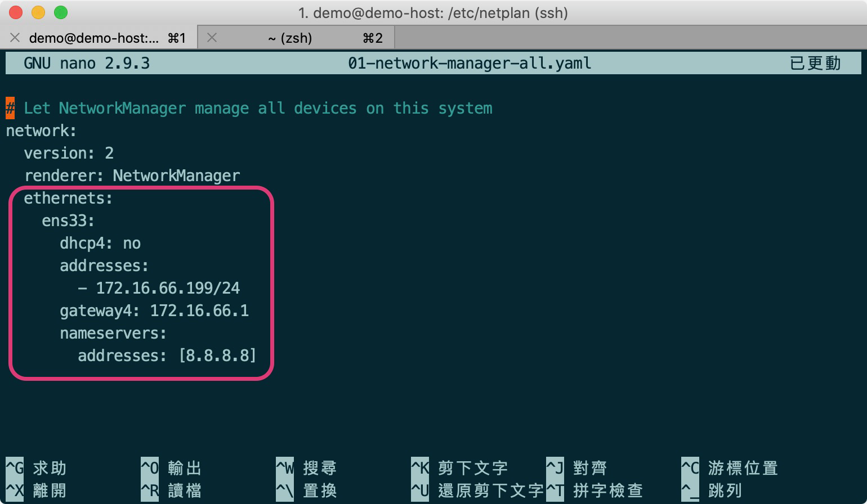867x504 pixels.
Task: Select the 輸出 (Write Out) shortcut
Action: [x=184, y=467]
